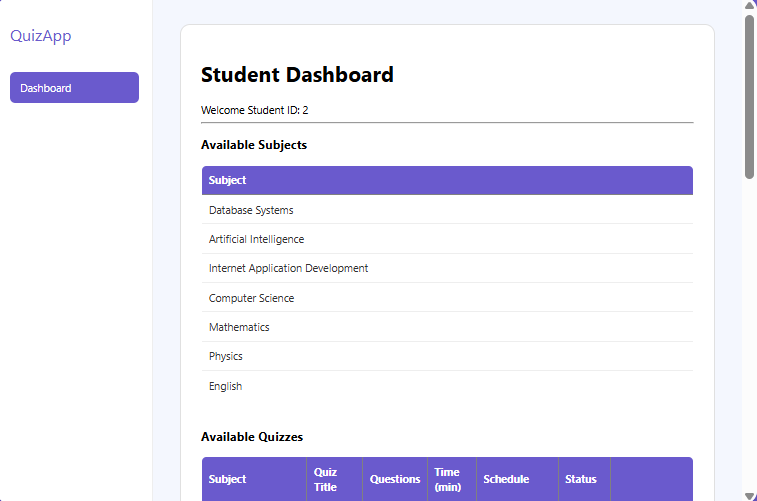This screenshot has height=501, width=757.
Task: Click the Welcome Student ID: 2 text
Action: click(254, 110)
